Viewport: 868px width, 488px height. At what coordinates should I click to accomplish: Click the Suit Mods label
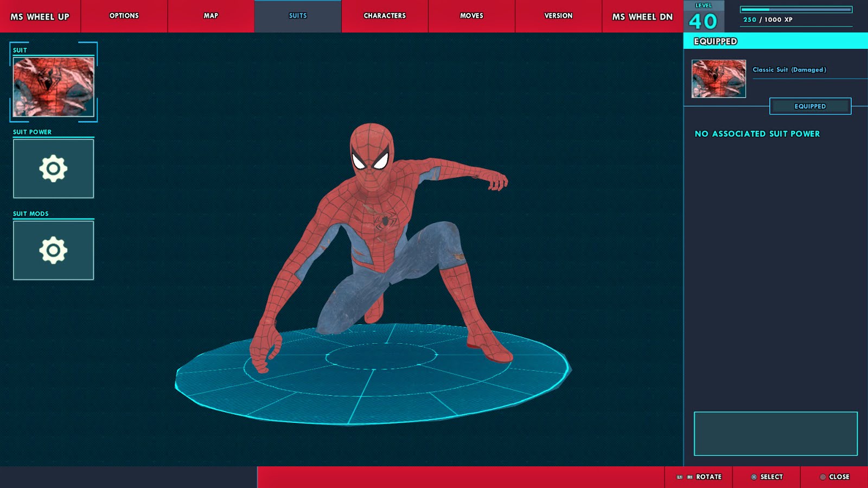point(31,214)
